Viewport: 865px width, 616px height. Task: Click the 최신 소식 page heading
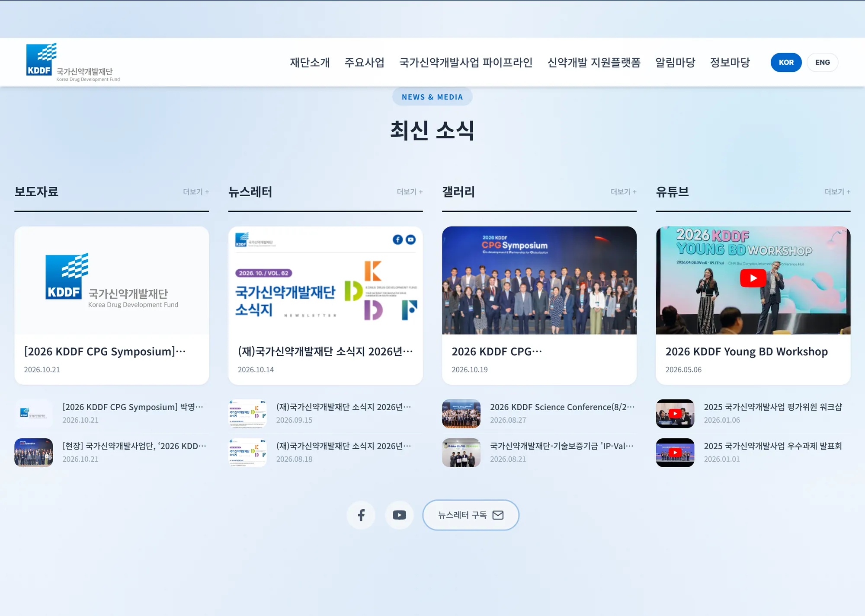tap(432, 130)
